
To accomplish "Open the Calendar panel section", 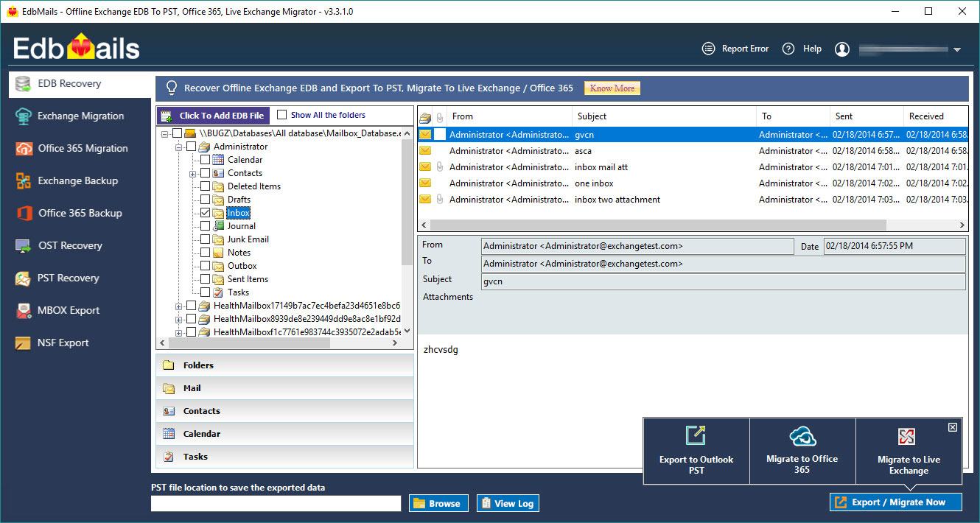I will [x=284, y=434].
